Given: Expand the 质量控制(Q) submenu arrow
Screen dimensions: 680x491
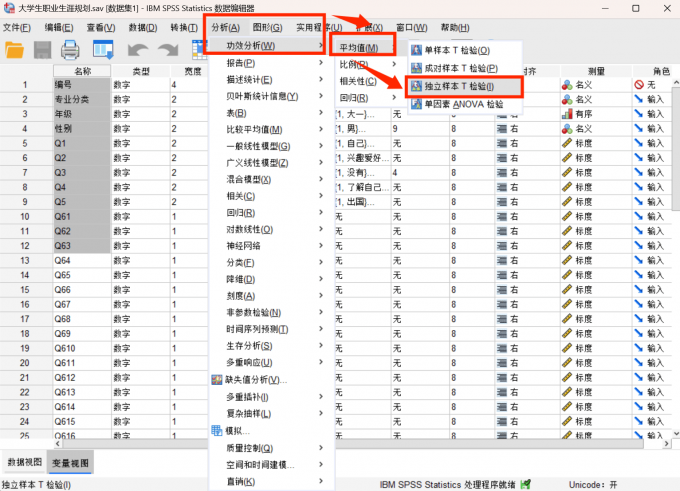Looking at the screenshot, I should [321, 448].
